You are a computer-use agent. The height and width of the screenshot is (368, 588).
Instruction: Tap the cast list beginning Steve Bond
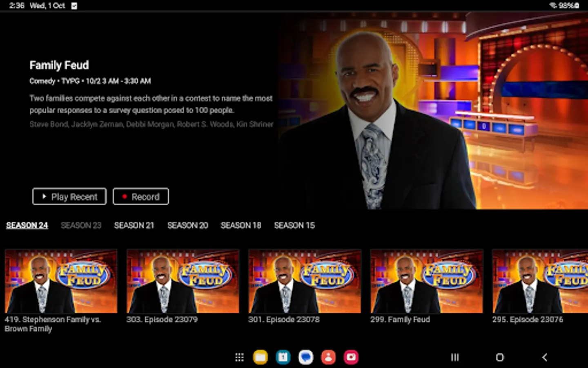[x=151, y=124]
